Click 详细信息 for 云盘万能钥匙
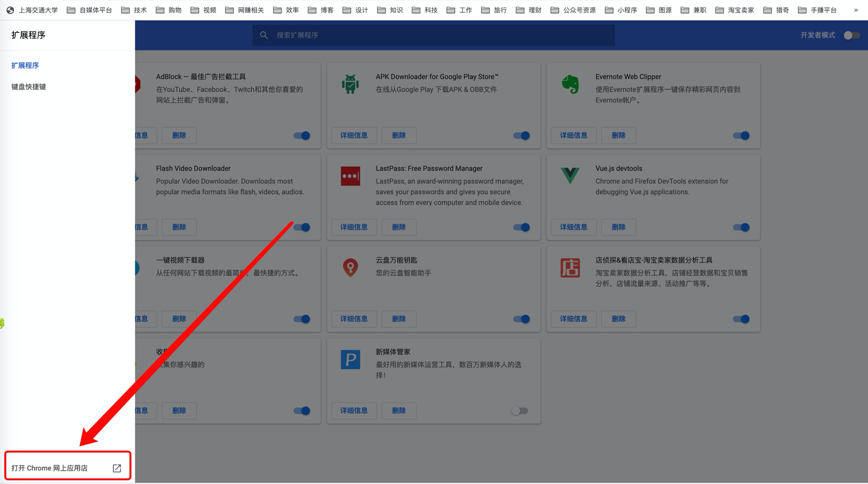 click(354, 319)
